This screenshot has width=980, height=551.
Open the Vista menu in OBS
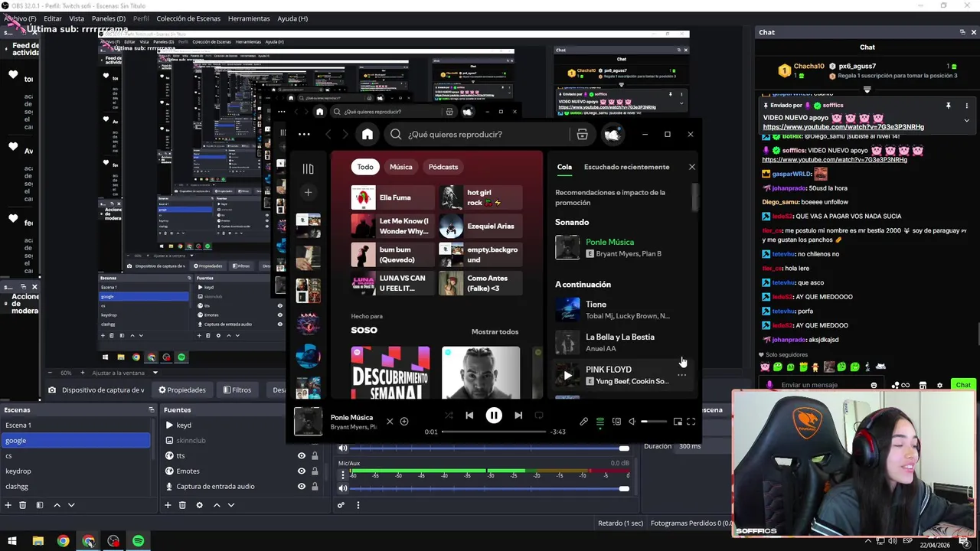pyautogui.click(x=77, y=18)
